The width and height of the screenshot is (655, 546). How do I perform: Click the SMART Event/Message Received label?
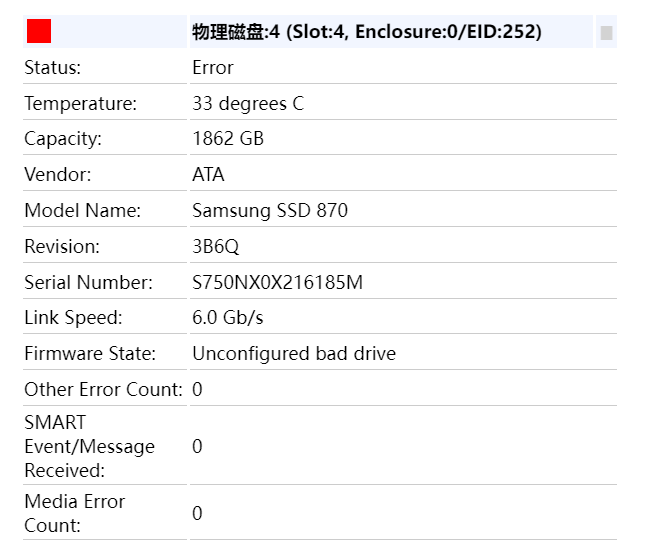[89, 447]
